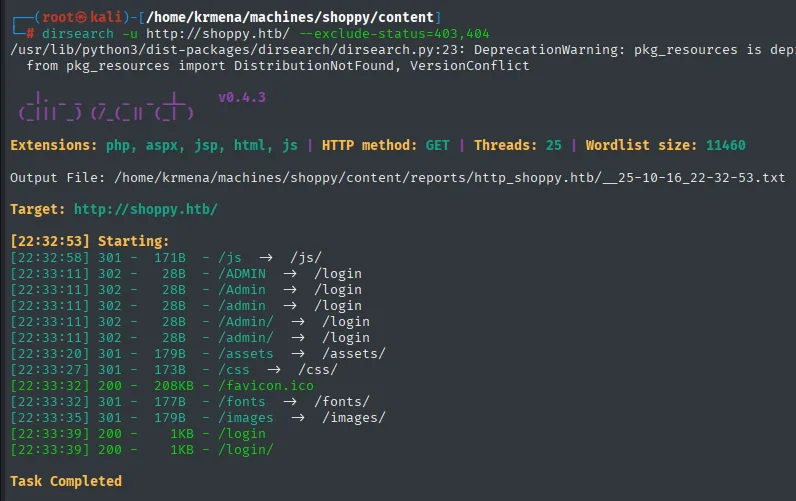Click the 171B size value
The image size is (796, 501).
(x=170, y=258)
